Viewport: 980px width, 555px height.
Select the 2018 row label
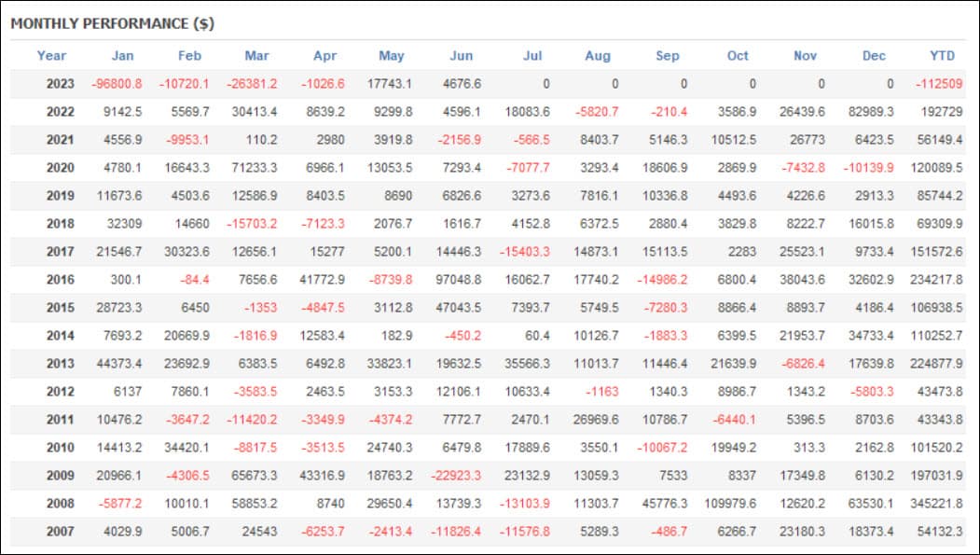(x=60, y=224)
